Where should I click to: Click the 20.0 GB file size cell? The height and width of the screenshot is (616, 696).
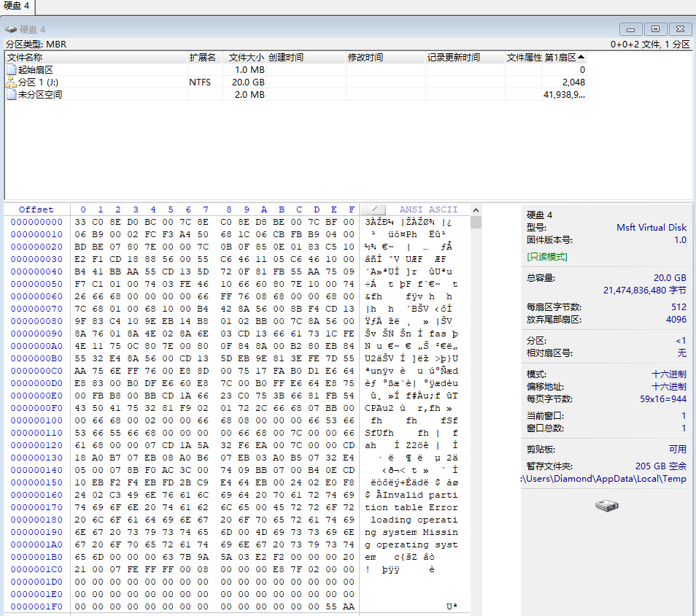click(x=248, y=82)
